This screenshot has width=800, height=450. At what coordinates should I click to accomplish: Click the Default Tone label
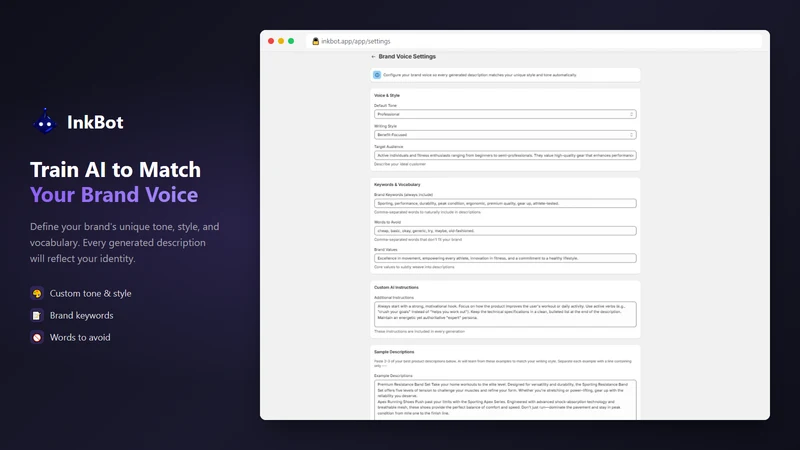tap(385, 106)
